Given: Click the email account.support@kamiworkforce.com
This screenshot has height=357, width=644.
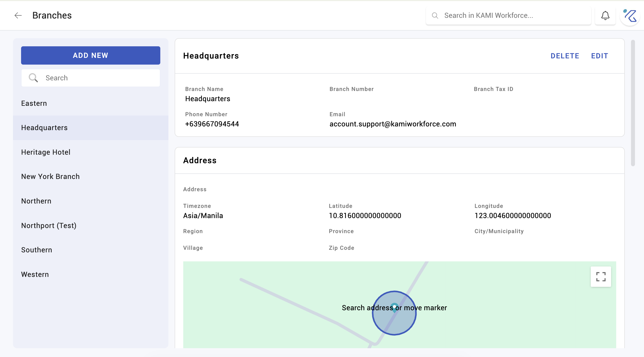Looking at the screenshot, I should click(393, 124).
